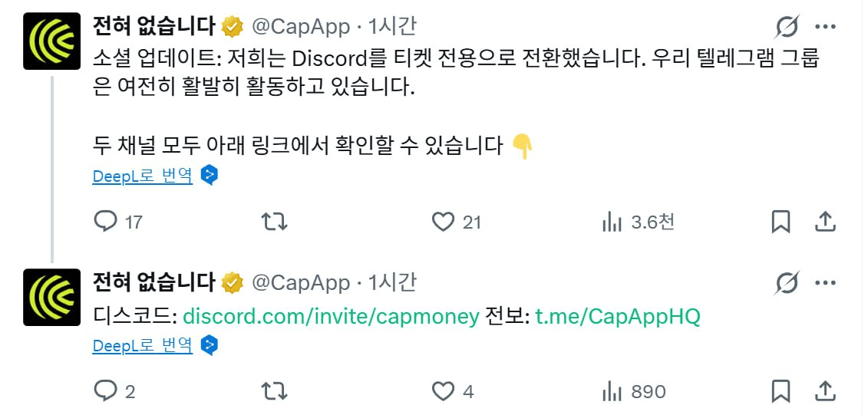Translate second tweet with DeepL

point(143,345)
